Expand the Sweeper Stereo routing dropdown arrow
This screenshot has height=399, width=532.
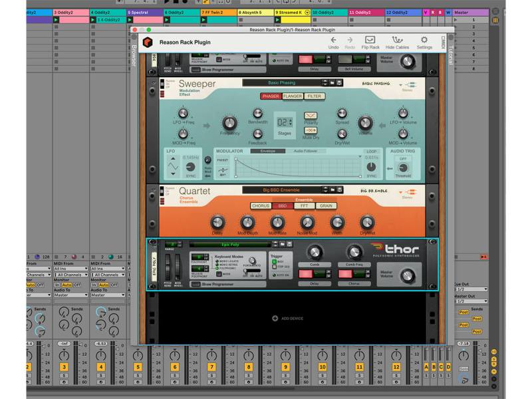tap(400, 84)
